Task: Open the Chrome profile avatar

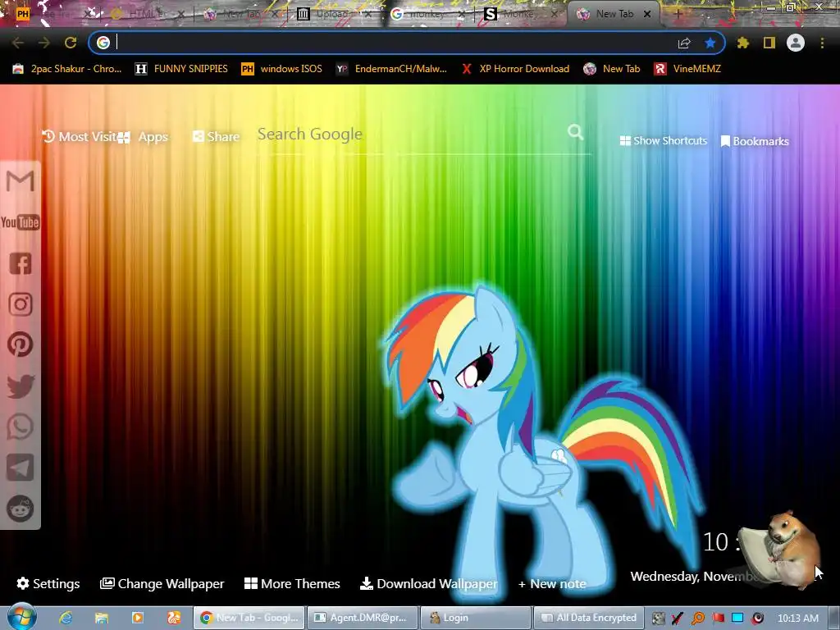Action: tap(796, 43)
